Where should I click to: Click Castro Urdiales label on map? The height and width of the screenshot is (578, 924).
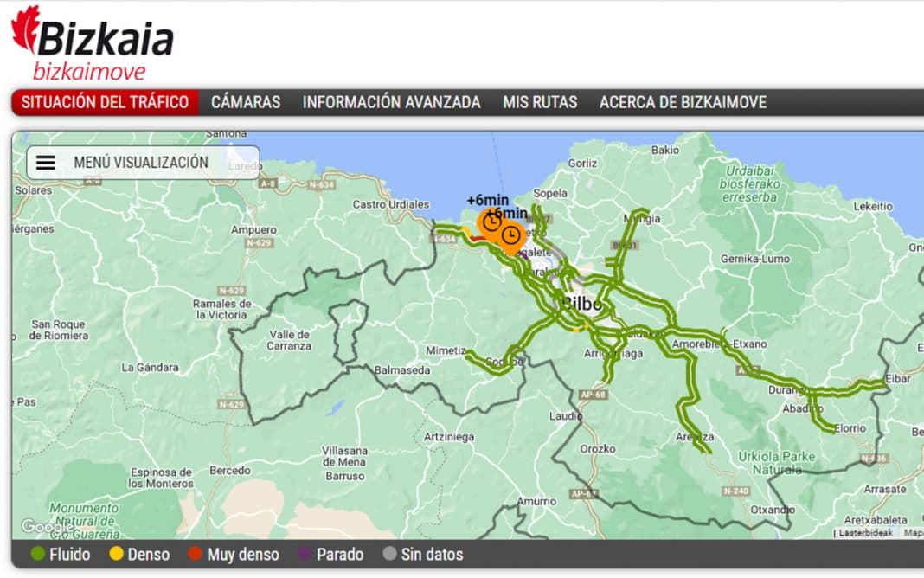click(x=391, y=204)
